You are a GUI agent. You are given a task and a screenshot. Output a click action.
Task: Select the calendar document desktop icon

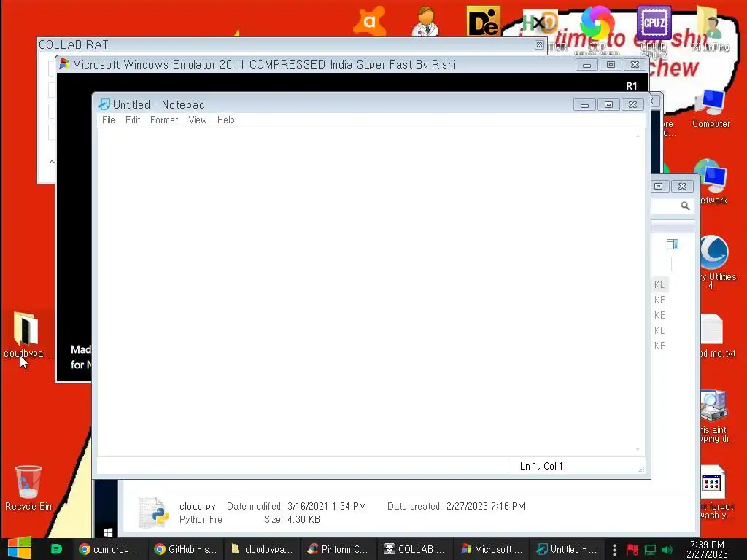coord(715,492)
